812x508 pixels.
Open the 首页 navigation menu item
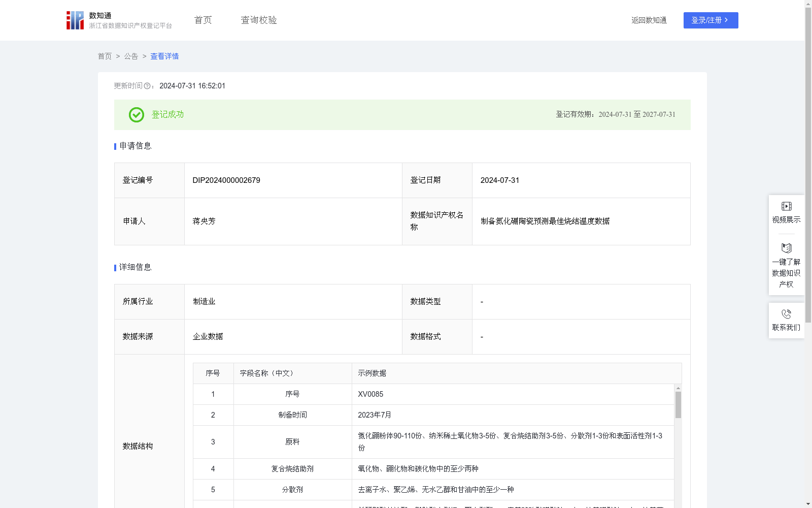[203, 20]
